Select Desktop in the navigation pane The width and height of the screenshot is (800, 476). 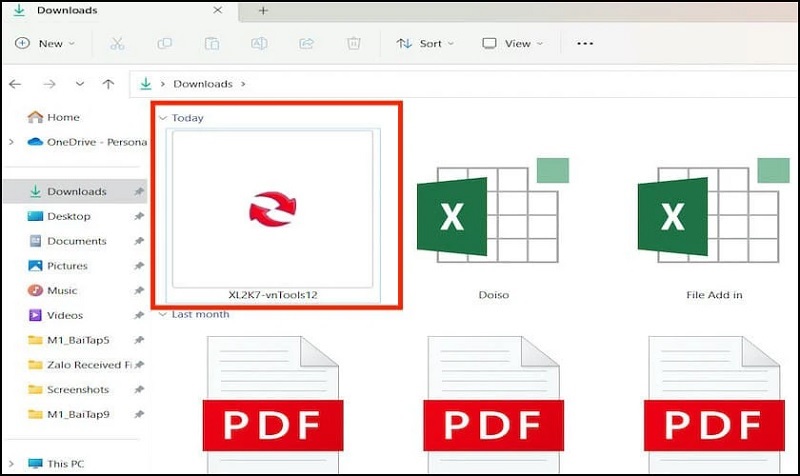(x=68, y=216)
